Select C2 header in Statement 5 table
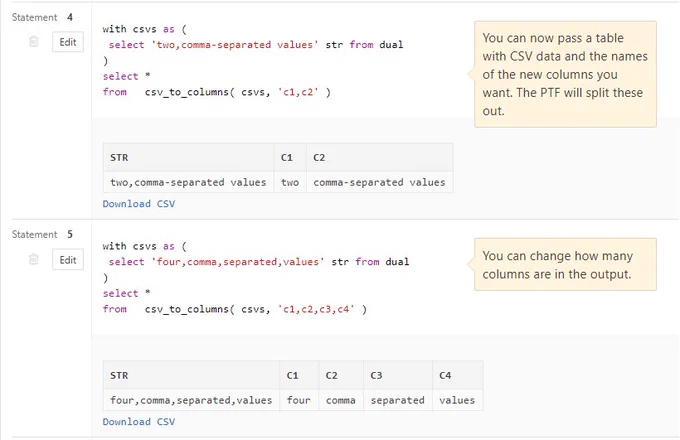680x440 pixels. point(341,375)
